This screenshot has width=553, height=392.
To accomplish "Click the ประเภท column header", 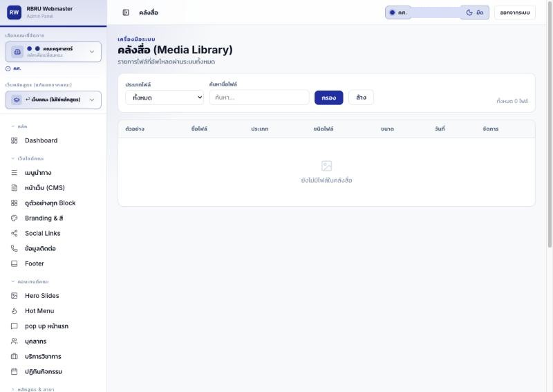I will click(260, 129).
